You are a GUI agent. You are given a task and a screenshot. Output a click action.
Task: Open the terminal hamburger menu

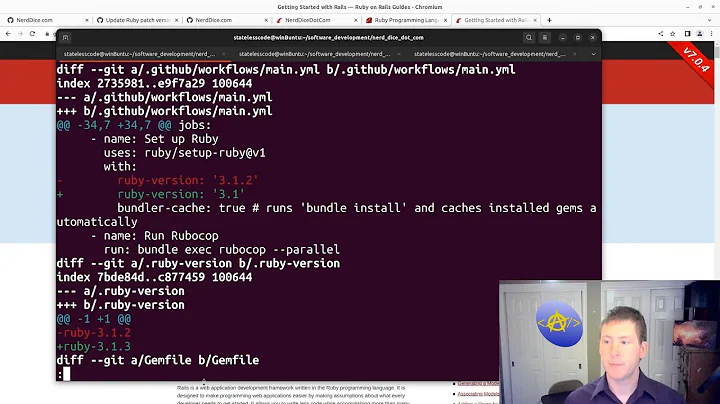click(x=545, y=38)
